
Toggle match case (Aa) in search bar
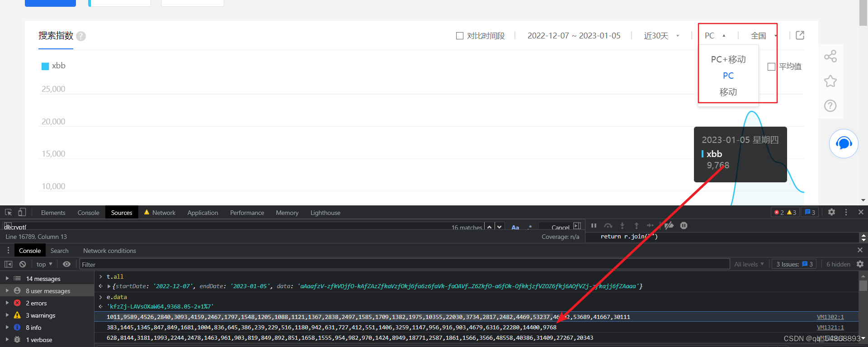click(515, 227)
